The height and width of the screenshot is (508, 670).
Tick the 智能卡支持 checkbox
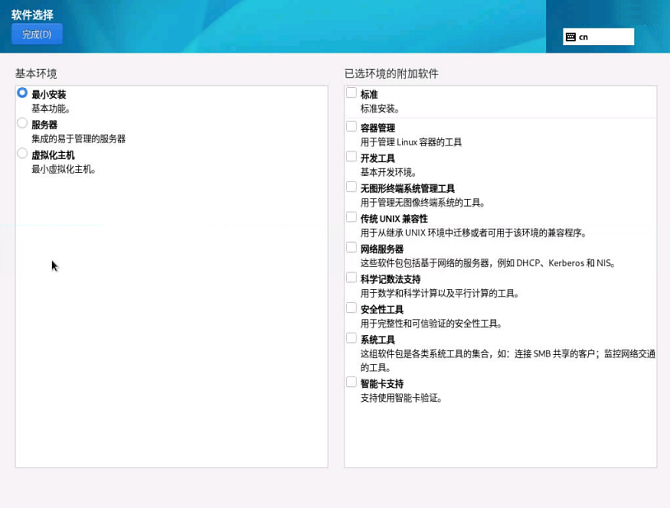pyautogui.click(x=351, y=382)
